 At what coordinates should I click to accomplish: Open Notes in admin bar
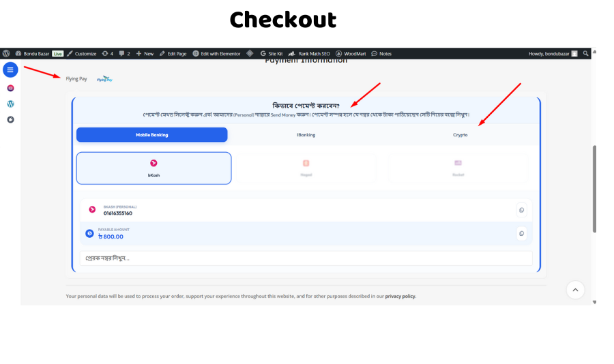[381, 54]
